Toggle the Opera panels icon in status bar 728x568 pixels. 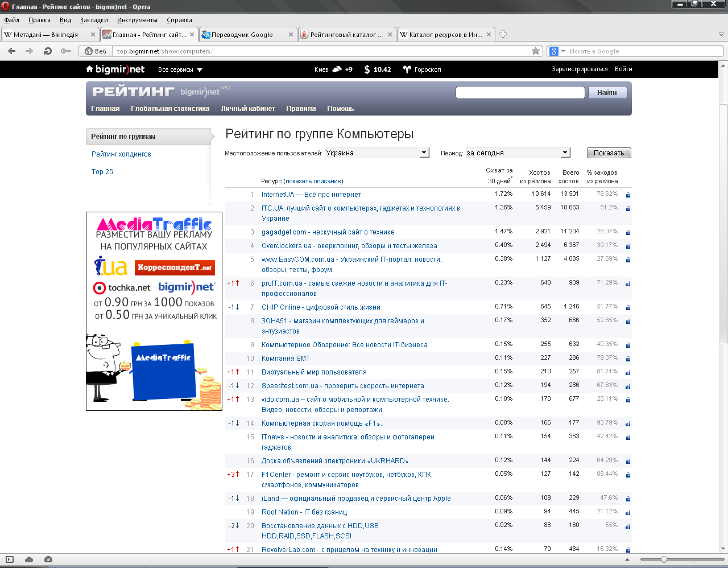(10, 559)
